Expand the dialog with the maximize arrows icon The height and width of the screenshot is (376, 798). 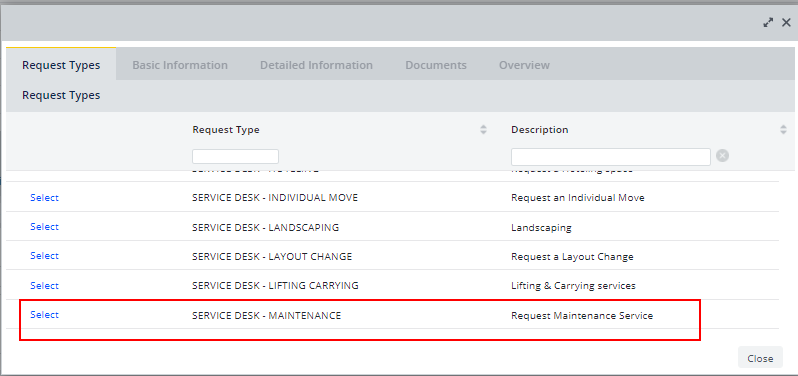point(768,22)
